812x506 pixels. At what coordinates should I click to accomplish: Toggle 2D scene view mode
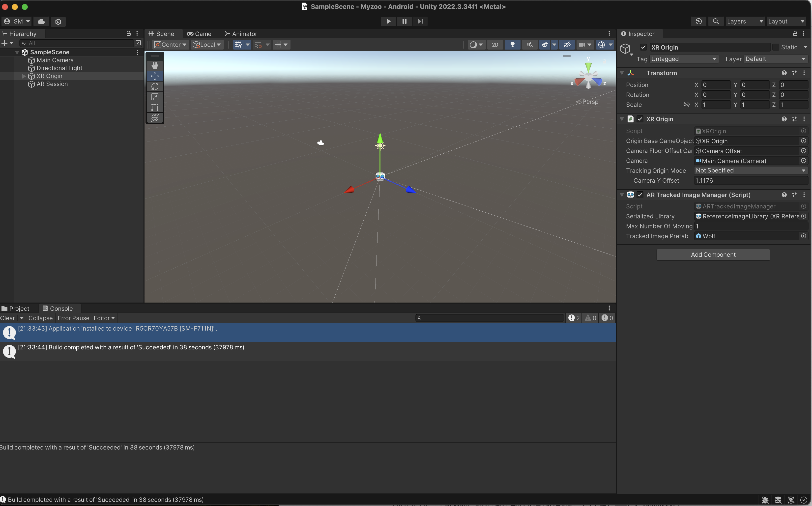point(495,45)
